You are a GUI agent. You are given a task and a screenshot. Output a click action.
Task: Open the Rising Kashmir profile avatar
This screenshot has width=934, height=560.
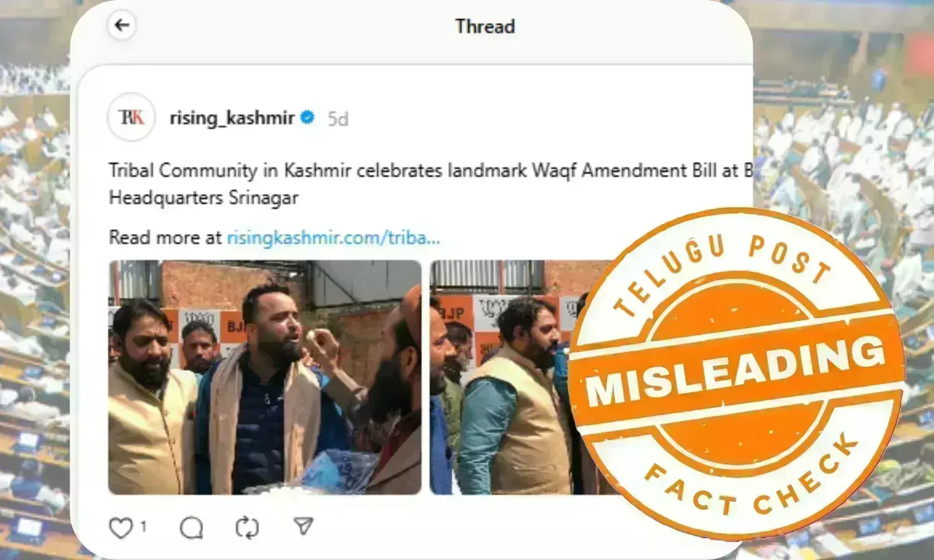click(131, 117)
